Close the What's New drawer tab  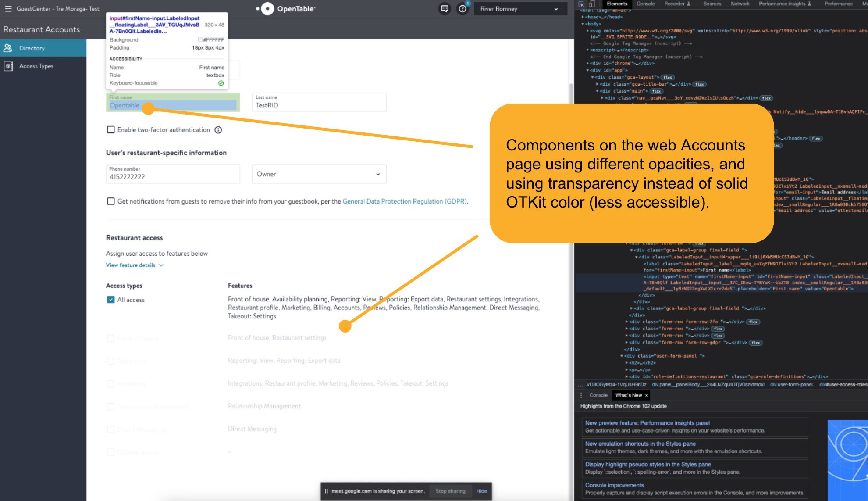pyautogui.click(x=646, y=395)
